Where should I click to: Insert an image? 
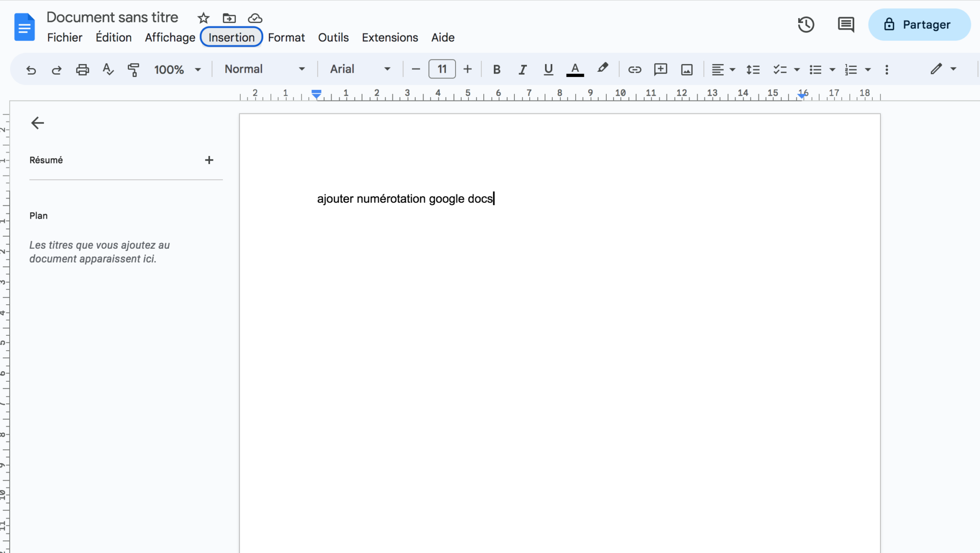(x=686, y=69)
